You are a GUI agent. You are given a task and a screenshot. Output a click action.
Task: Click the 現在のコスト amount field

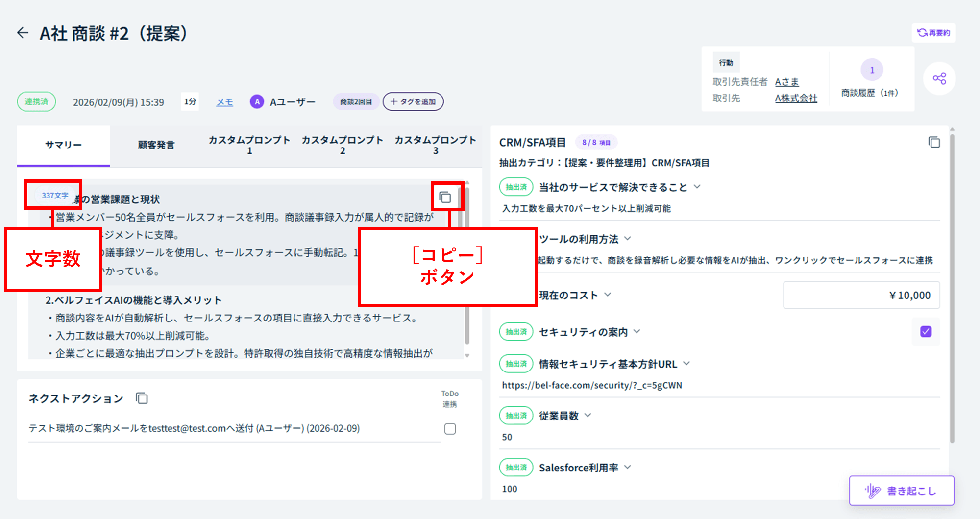click(861, 295)
